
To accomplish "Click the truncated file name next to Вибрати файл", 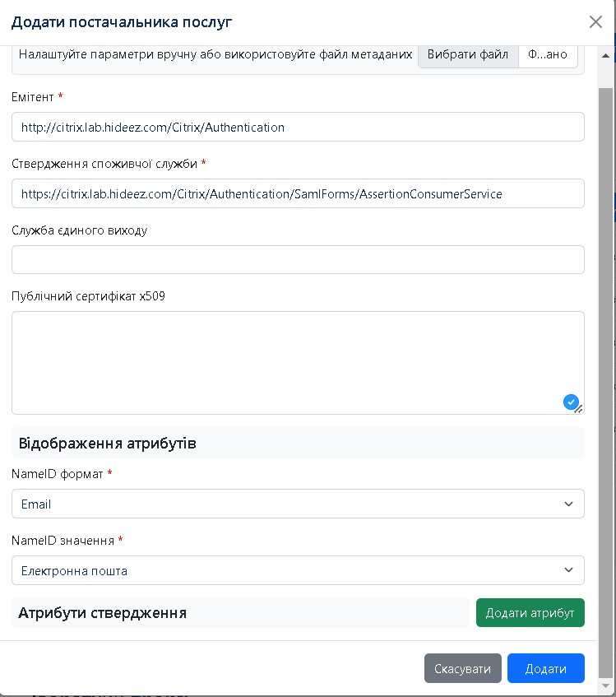I will pyautogui.click(x=548, y=55).
